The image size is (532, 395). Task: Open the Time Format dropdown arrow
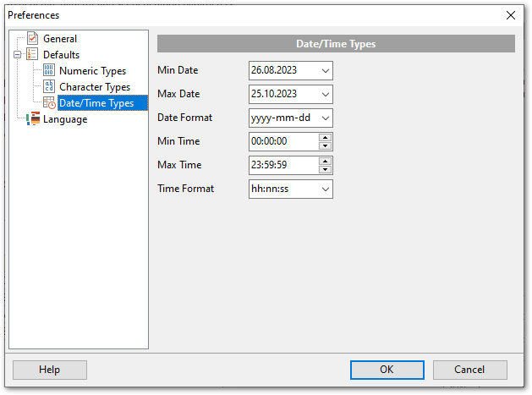(326, 189)
